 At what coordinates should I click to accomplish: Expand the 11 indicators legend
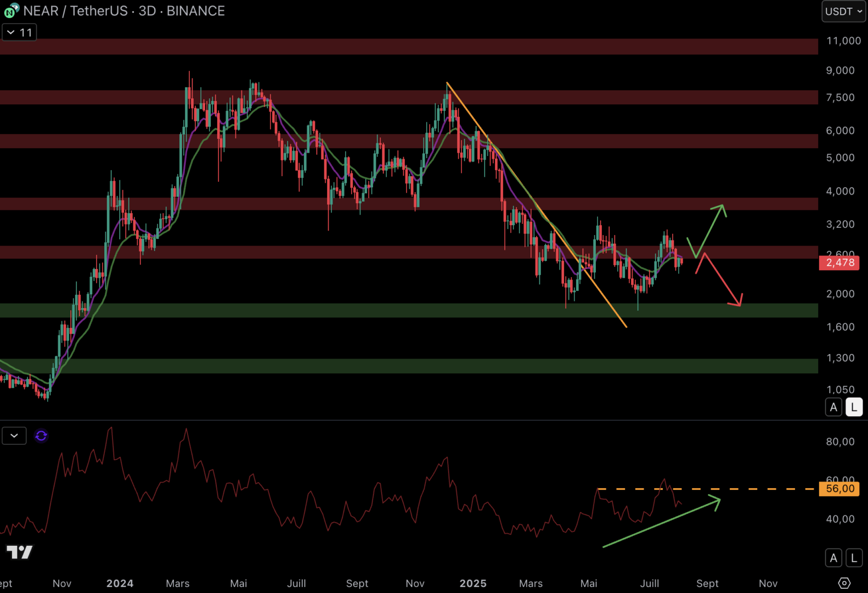(19, 32)
